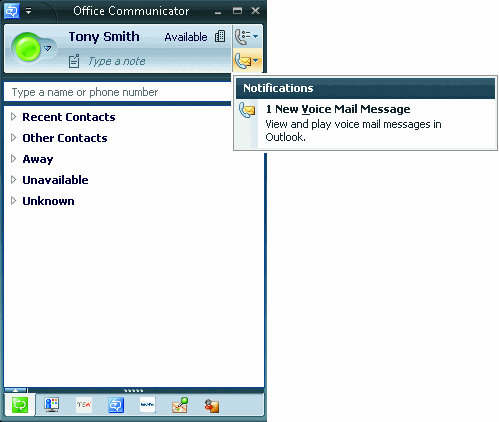
Task: Select the red text logo tab icon
Action: (84, 405)
